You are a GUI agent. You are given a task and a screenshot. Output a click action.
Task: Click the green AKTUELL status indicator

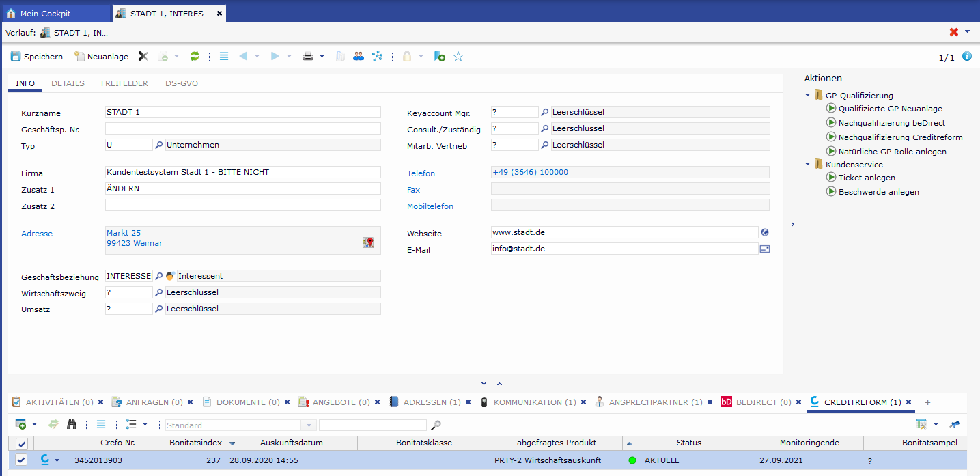point(632,460)
